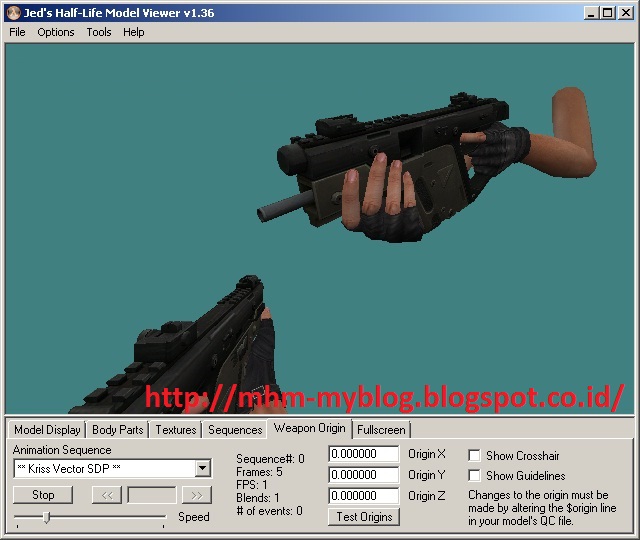Click the '# of events: 0' text
Image resolution: width=640 pixels, height=540 pixels.
270,511
